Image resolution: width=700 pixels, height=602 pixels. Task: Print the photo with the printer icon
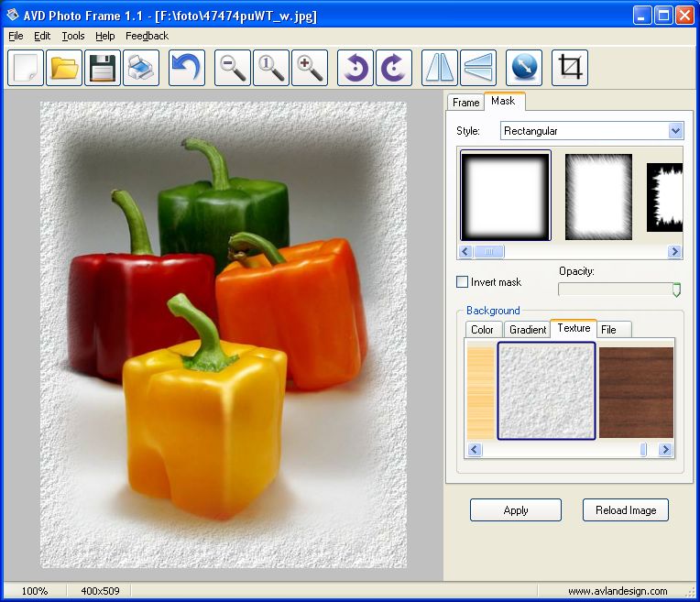tap(141, 69)
